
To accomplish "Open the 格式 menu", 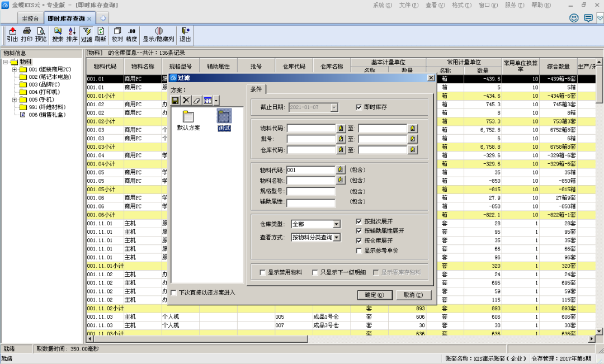I will (x=461, y=5).
